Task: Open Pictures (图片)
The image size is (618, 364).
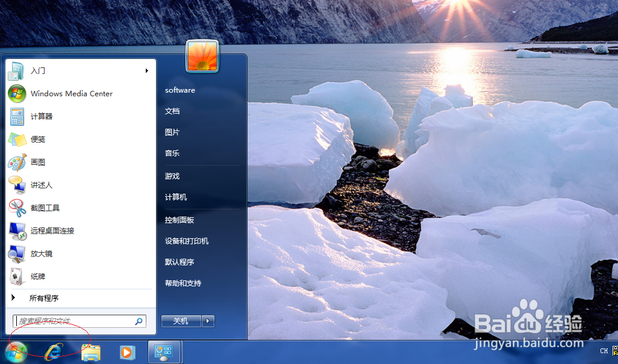Action: click(172, 132)
